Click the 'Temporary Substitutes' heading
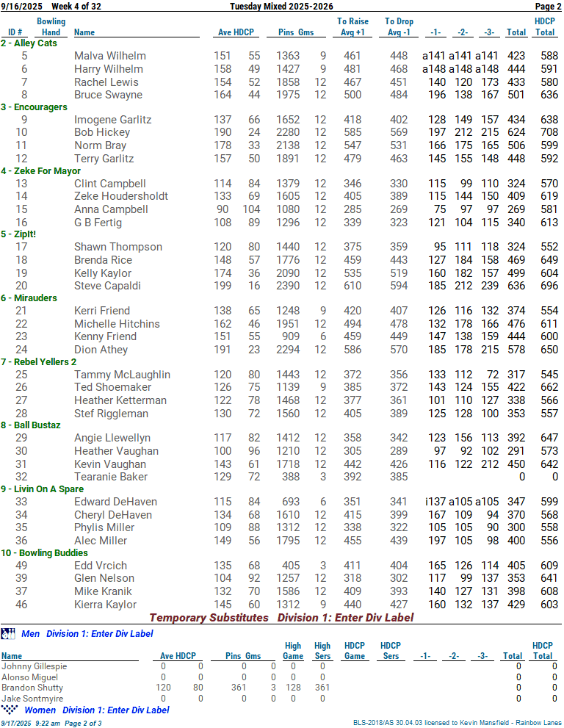564x728 pixels. [x=209, y=618]
